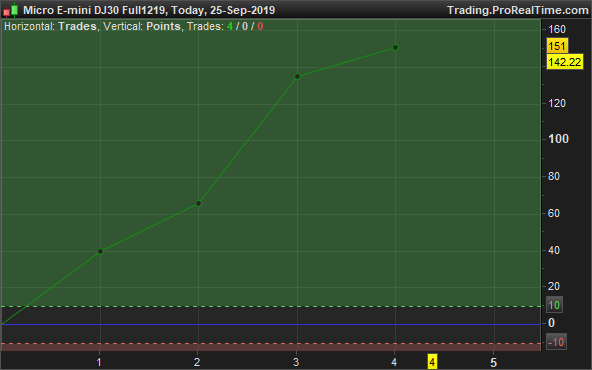The width and height of the screenshot is (592, 370).
Task: Select the equity curve point at trade 1
Action: pyautogui.click(x=100, y=251)
